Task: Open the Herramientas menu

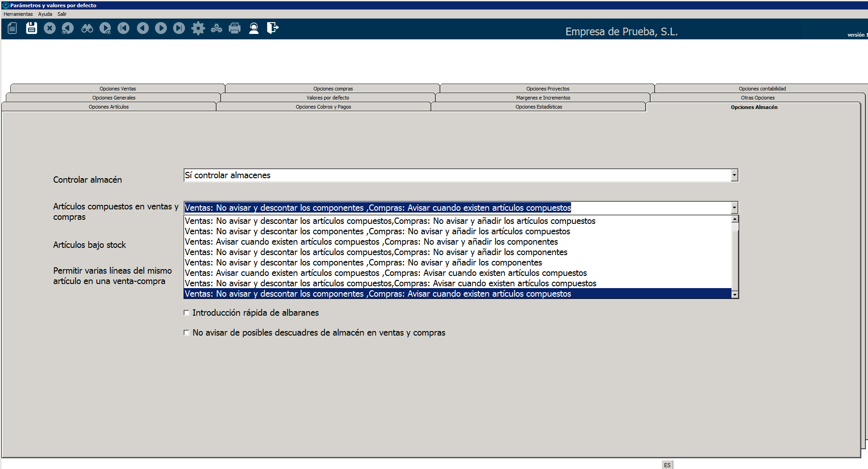Action: [18, 14]
